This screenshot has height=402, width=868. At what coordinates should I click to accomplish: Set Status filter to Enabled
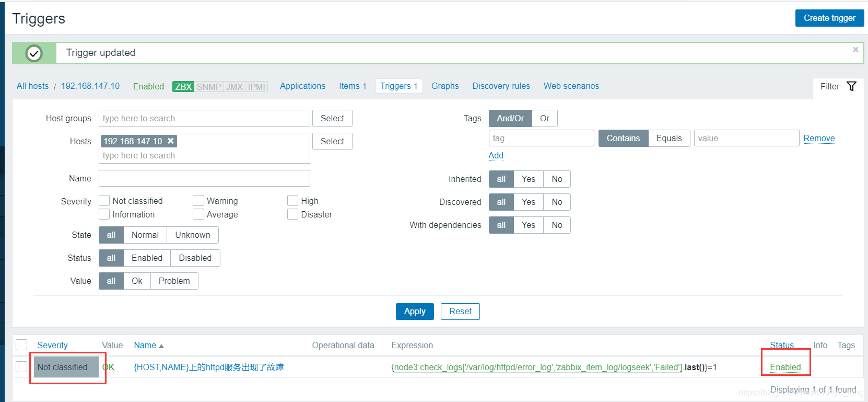147,258
